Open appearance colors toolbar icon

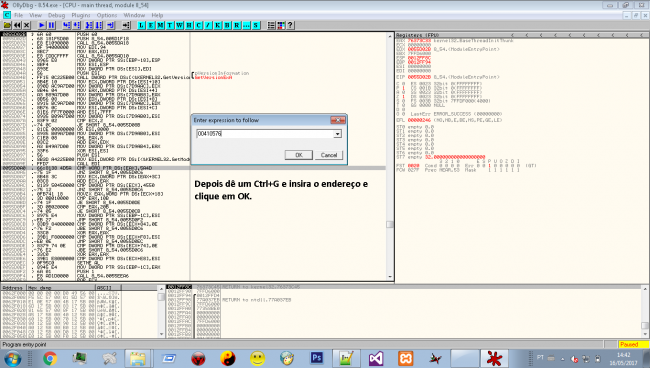(x=281, y=25)
